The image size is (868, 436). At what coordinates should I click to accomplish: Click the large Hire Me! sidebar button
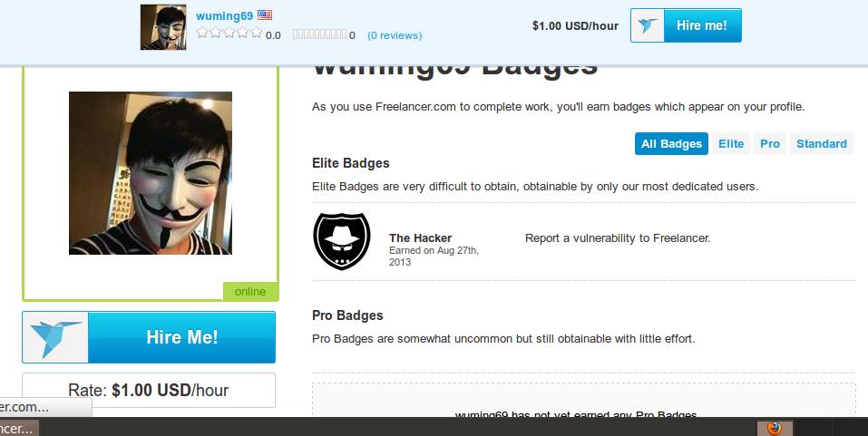tap(149, 337)
